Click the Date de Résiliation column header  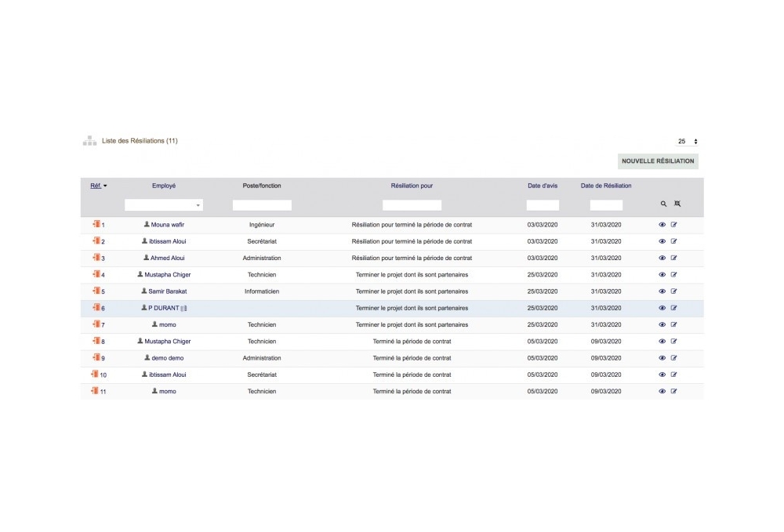607,186
